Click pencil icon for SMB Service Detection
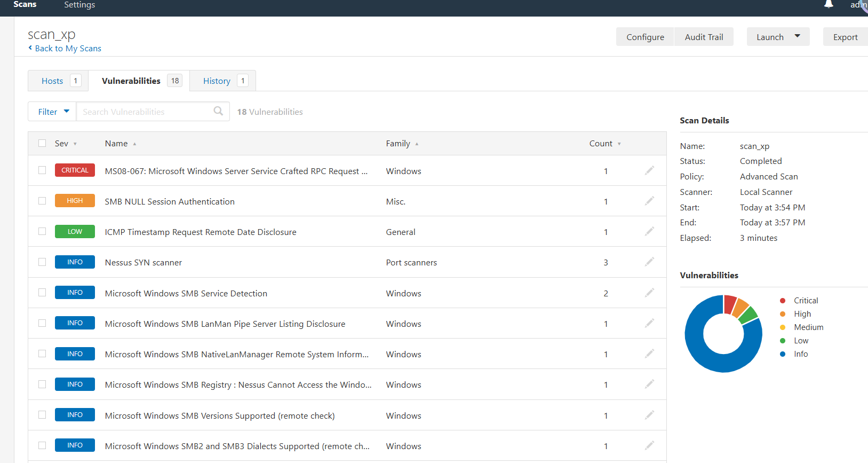 [649, 293]
